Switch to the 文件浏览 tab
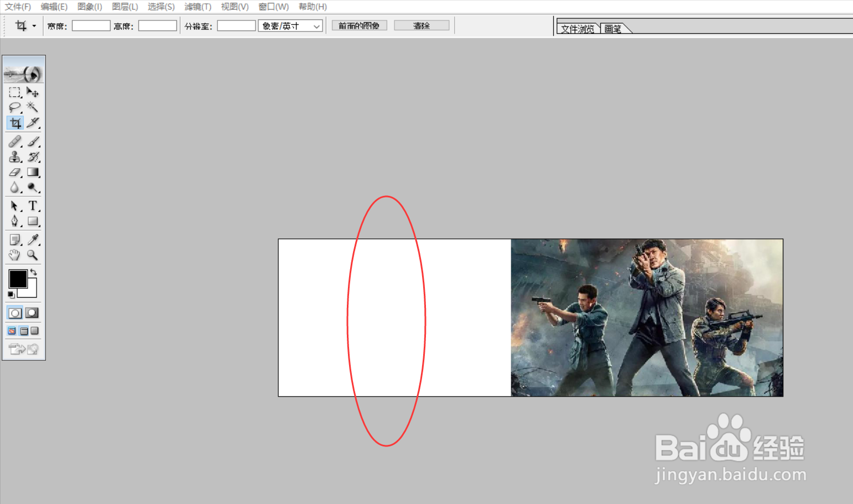The width and height of the screenshot is (853, 504). (578, 29)
